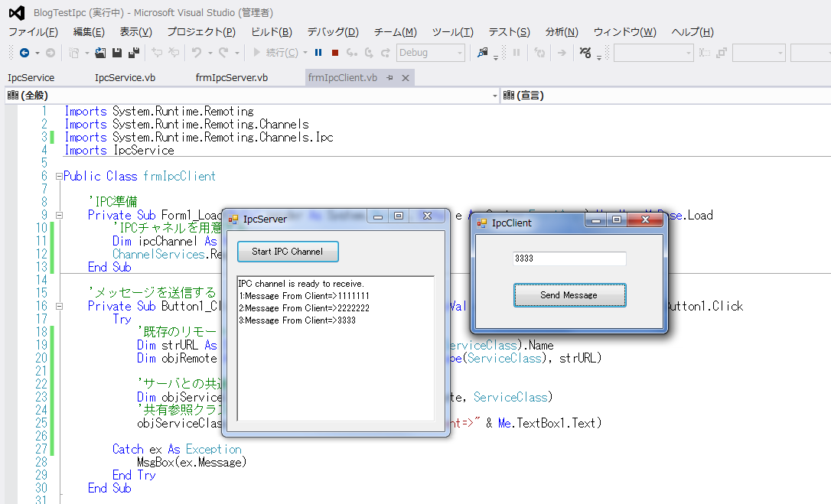Open the チーム(M) menu
The image size is (831, 504).
(x=396, y=32)
